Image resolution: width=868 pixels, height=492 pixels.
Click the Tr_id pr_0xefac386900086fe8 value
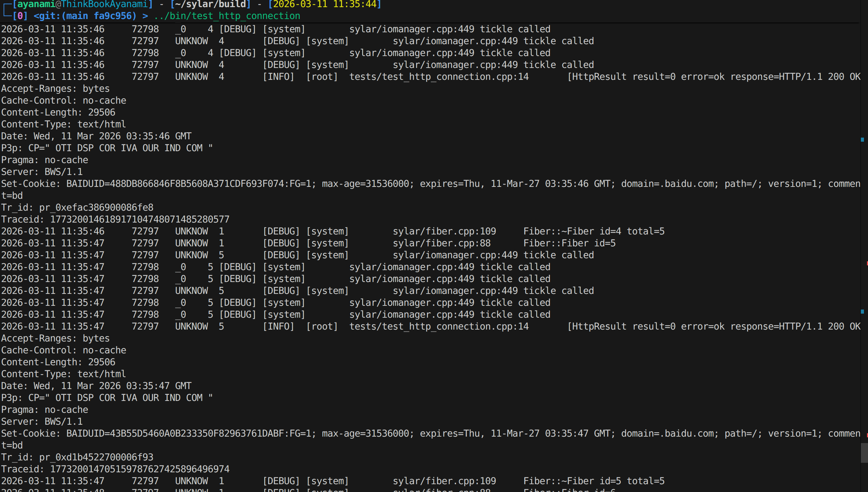(x=96, y=208)
